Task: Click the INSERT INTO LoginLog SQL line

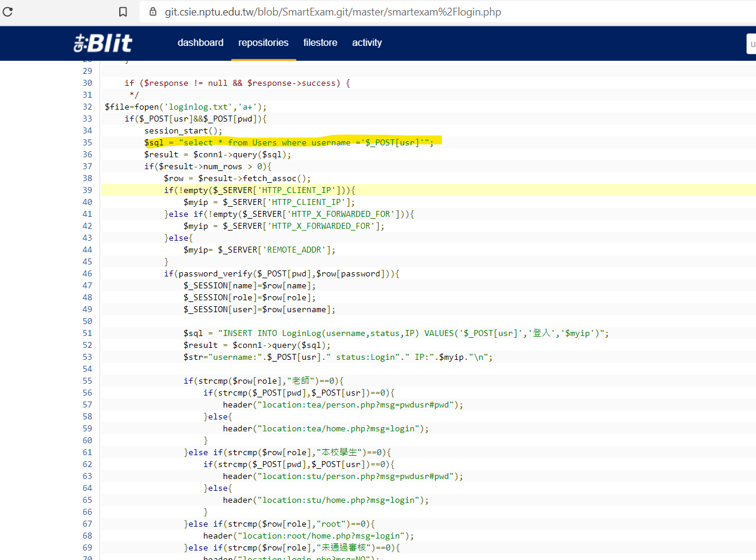Action: [396, 333]
